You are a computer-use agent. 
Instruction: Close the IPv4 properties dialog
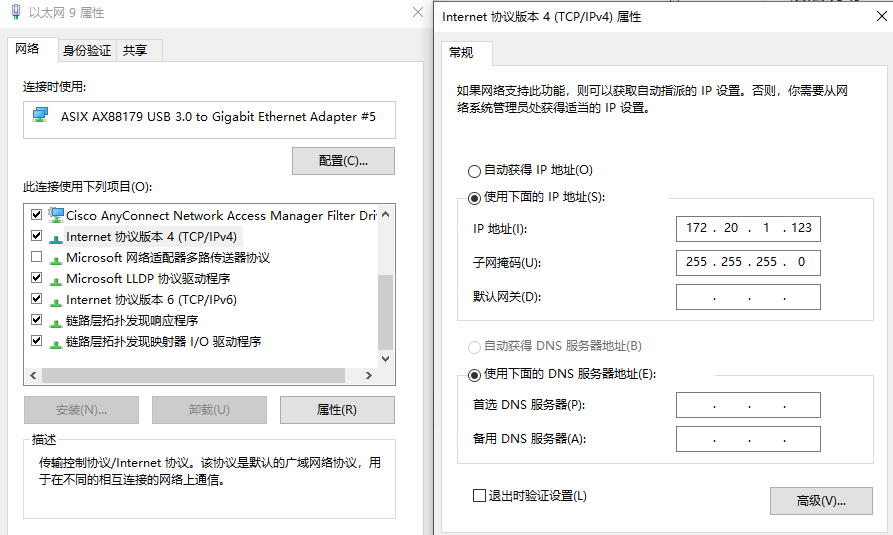click(x=882, y=16)
